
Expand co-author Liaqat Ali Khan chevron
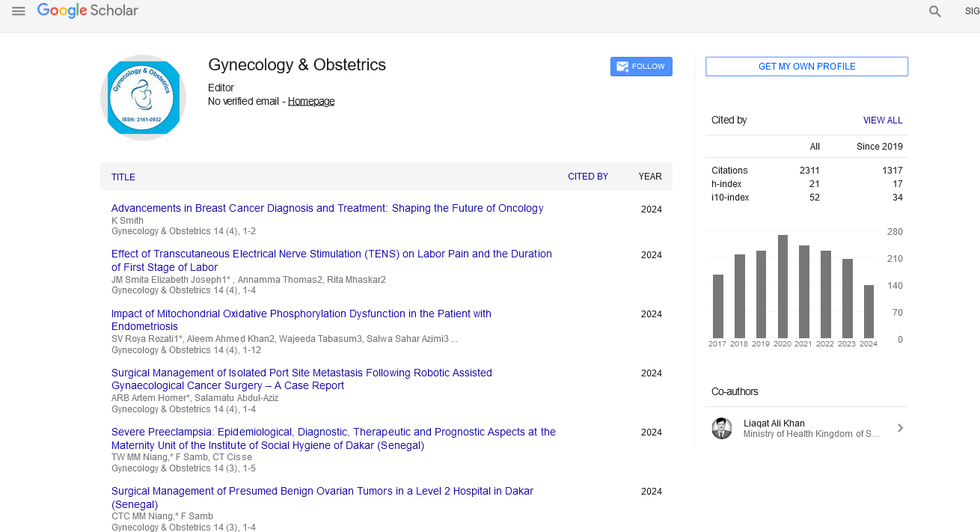[x=900, y=428]
